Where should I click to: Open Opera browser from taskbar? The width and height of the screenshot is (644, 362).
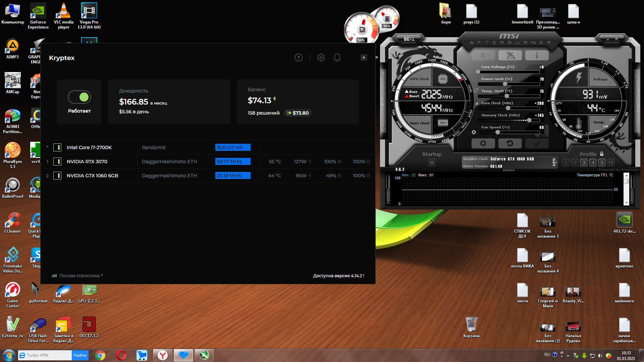point(121,355)
